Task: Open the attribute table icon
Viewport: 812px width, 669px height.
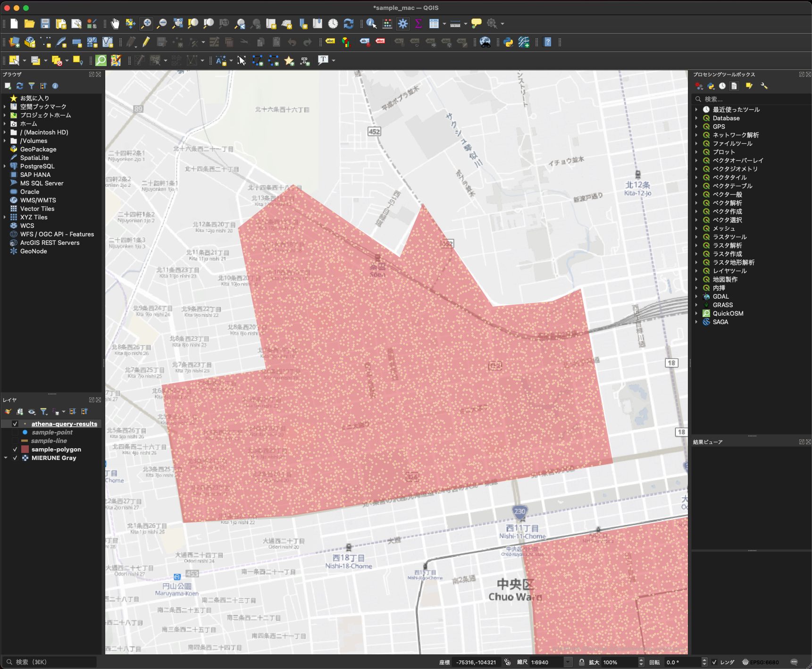Action: click(434, 24)
